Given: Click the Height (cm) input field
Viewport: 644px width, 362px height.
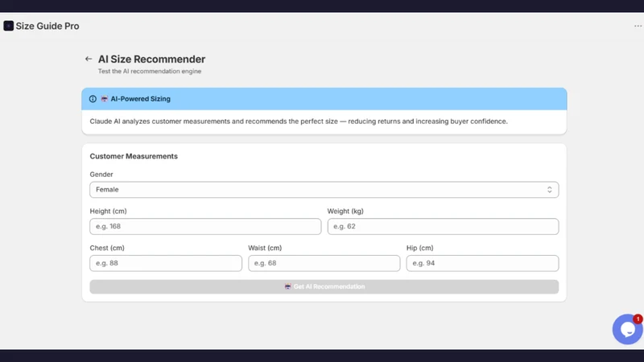Looking at the screenshot, I should tap(205, 227).
